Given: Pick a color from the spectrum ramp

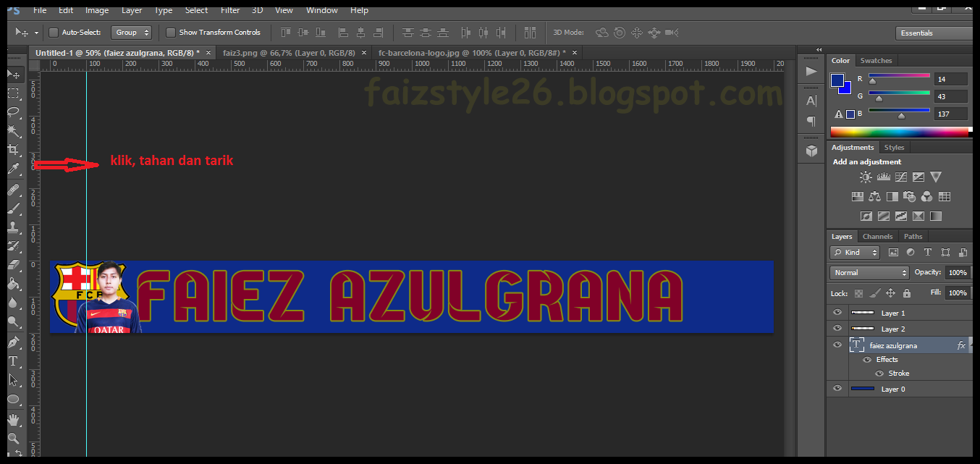Looking at the screenshot, I should [x=900, y=132].
